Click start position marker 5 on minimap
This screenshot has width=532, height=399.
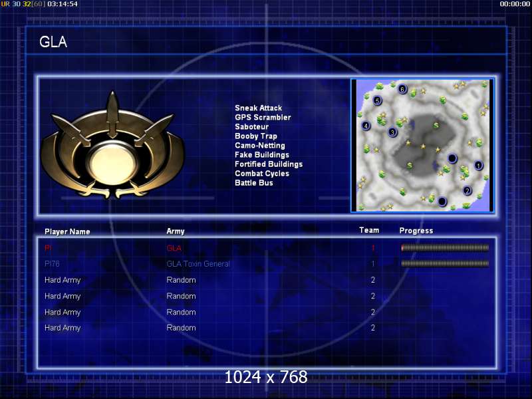pyautogui.click(x=377, y=100)
